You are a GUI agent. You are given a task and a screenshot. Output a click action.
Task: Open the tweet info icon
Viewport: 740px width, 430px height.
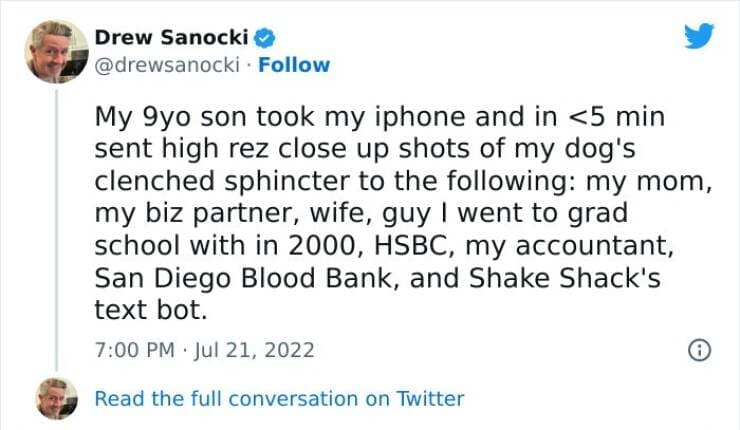(x=700, y=350)
